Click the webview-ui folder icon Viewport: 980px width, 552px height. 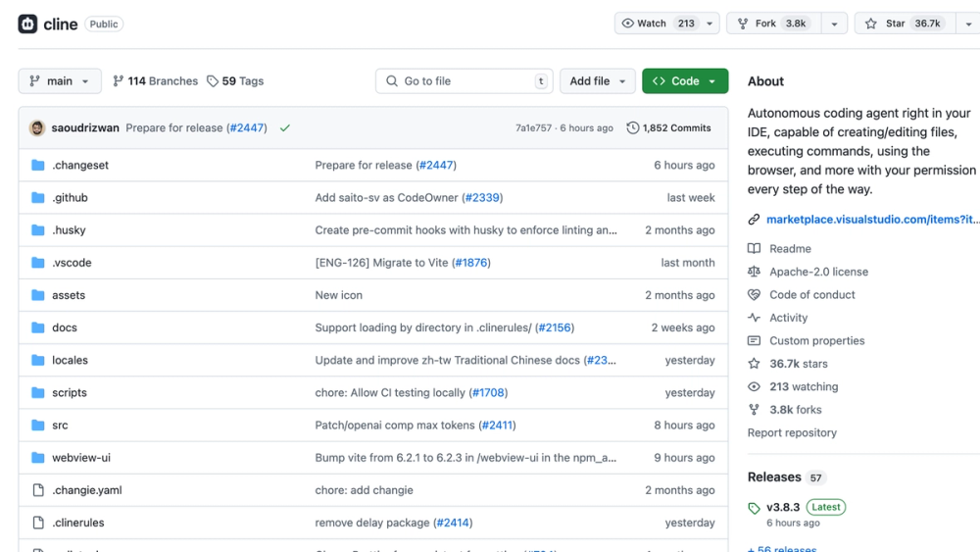tap(38, 458)
